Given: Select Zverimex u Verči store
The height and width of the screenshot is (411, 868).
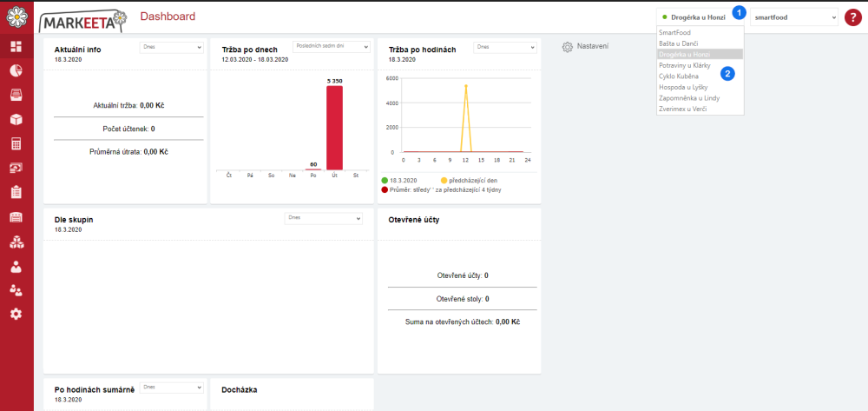Looking at the screenshot, I should 700,109.
